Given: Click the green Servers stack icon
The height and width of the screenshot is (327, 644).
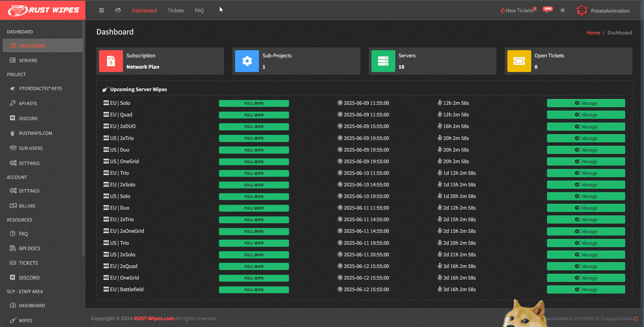Looking at the screenshot, I should (x=383, y=61).
